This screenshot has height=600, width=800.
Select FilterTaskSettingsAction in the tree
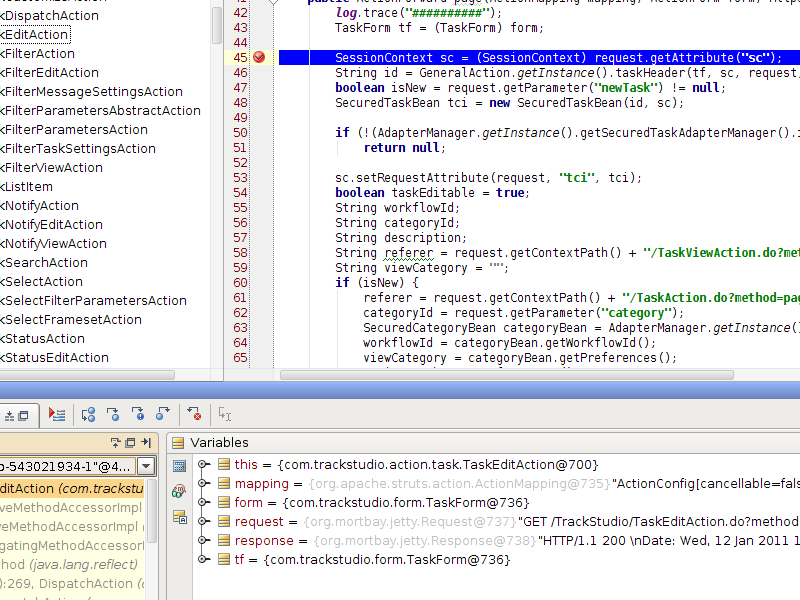tap(78, 148)
